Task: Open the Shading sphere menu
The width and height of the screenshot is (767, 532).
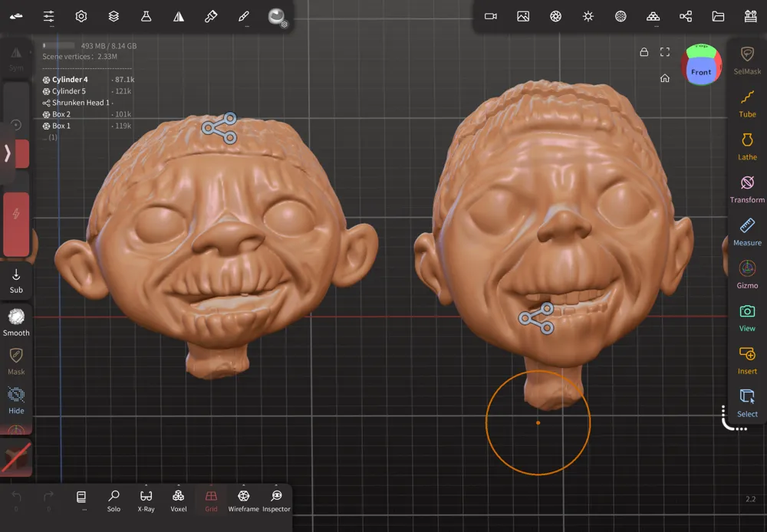Action: pos(621,16)
